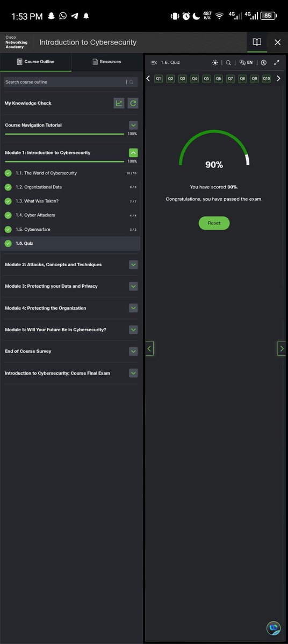The width and height of the screenshot is (288, 644).
Task: Tap the battery indicator in status bar
Action: coord(268,16)
